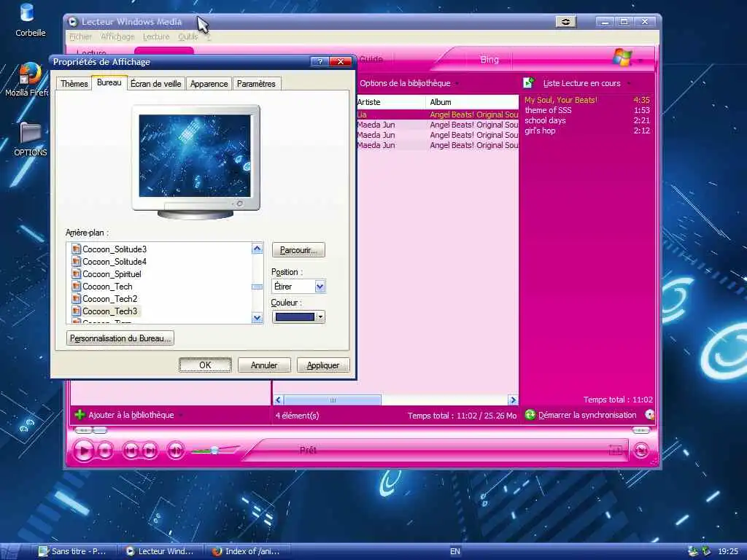
Task: Click the Album column header
Action: click(472, 102)
